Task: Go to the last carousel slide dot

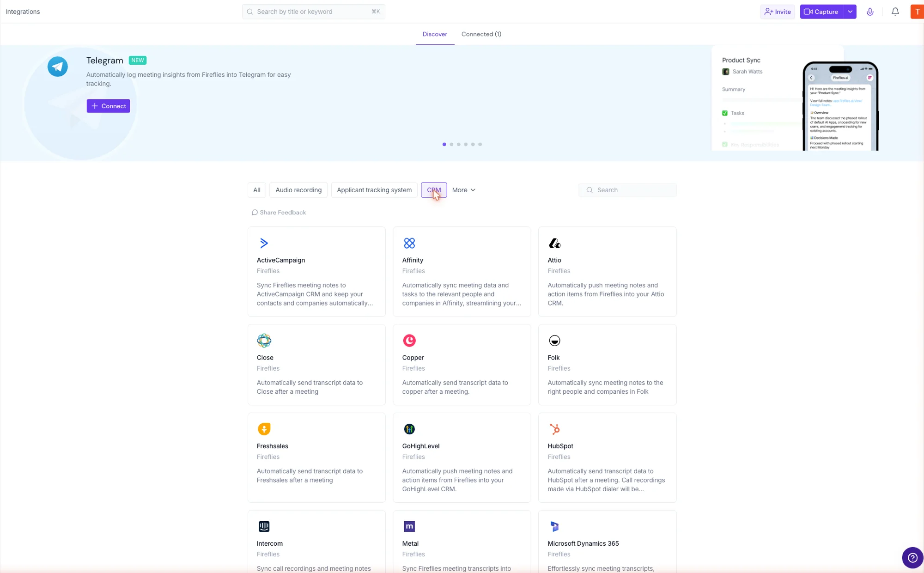Action: 480,144
